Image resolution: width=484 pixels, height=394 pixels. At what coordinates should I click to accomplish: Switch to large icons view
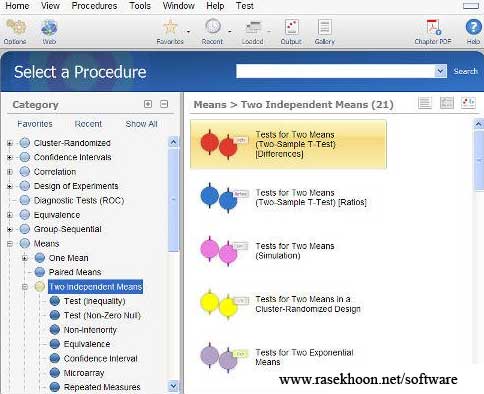[468, 103]
